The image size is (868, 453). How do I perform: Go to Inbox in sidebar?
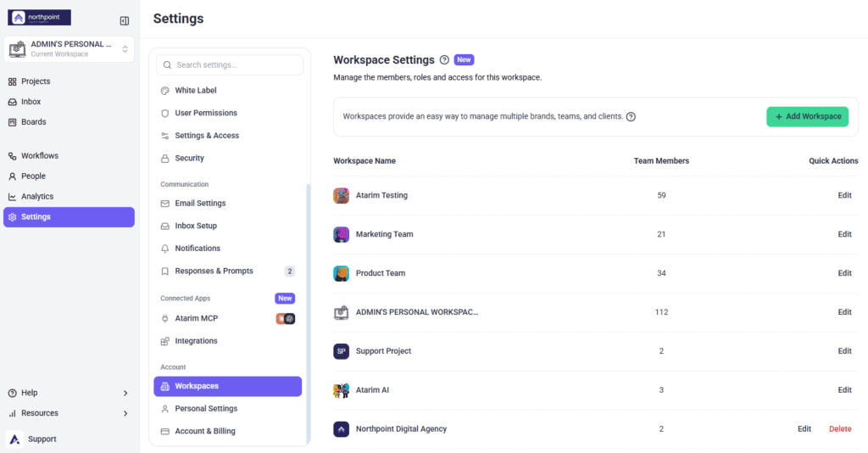31,102
